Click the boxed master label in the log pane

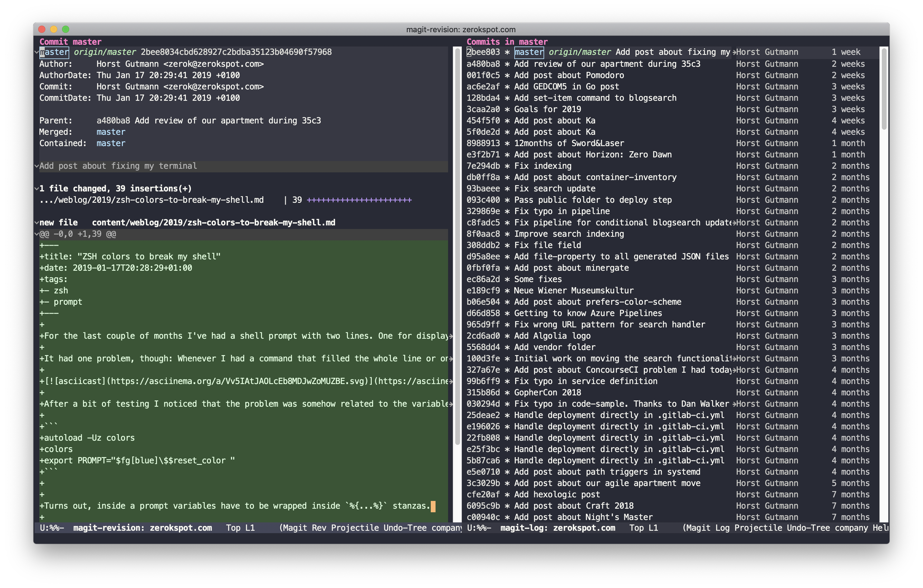click(x=529, y=52)
